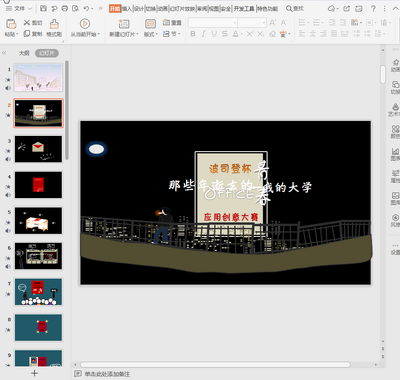Expand the font name combo box
400x380 pixels.
click(235, 23)
